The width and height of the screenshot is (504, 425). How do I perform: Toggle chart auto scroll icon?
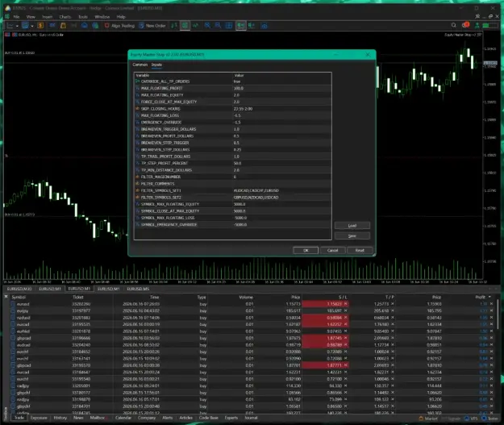(240, 25)
